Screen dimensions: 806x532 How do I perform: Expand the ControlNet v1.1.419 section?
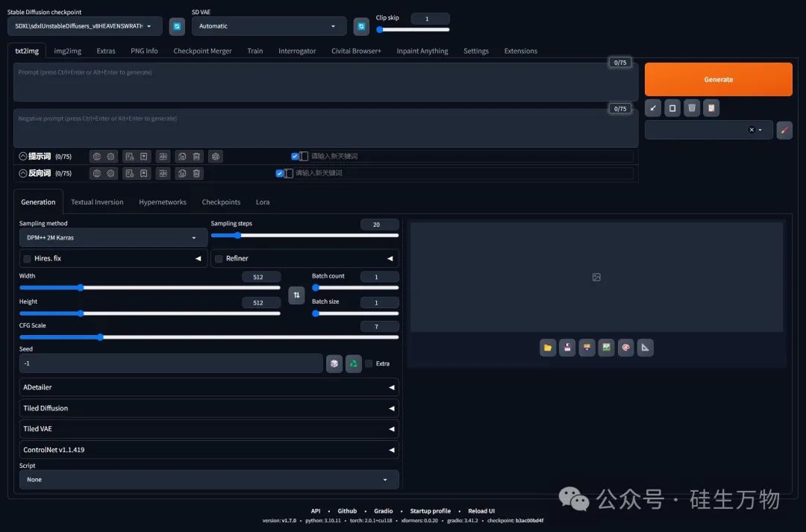click(x=209, y=450)
